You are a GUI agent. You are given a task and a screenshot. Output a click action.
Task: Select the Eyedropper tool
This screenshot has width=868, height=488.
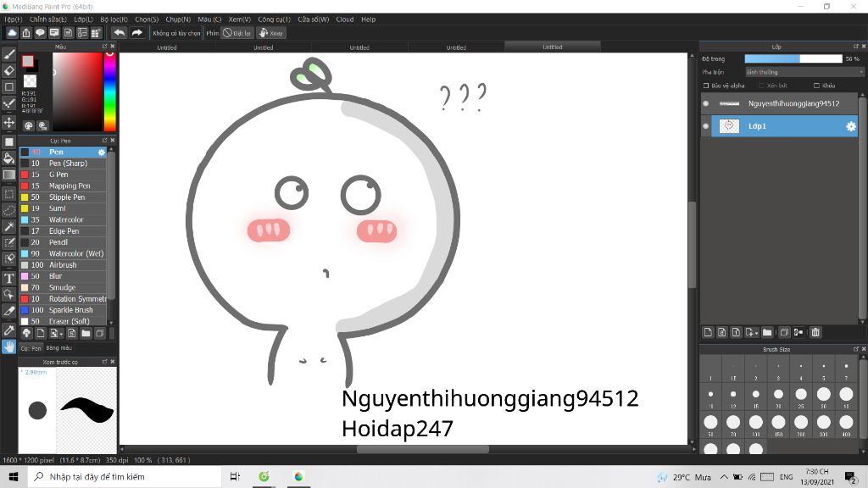[8, 330]
